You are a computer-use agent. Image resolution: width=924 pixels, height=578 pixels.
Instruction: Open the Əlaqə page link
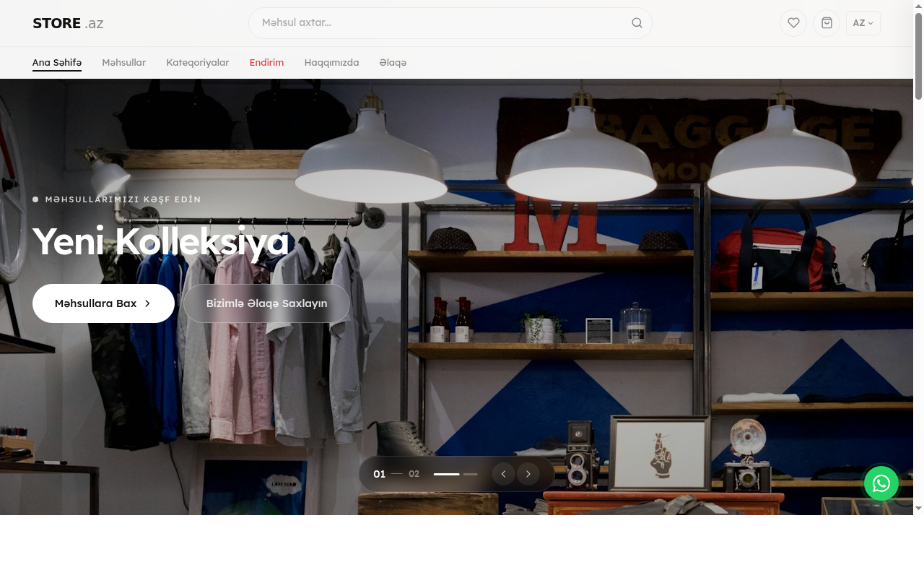click(x=393, y=63)
